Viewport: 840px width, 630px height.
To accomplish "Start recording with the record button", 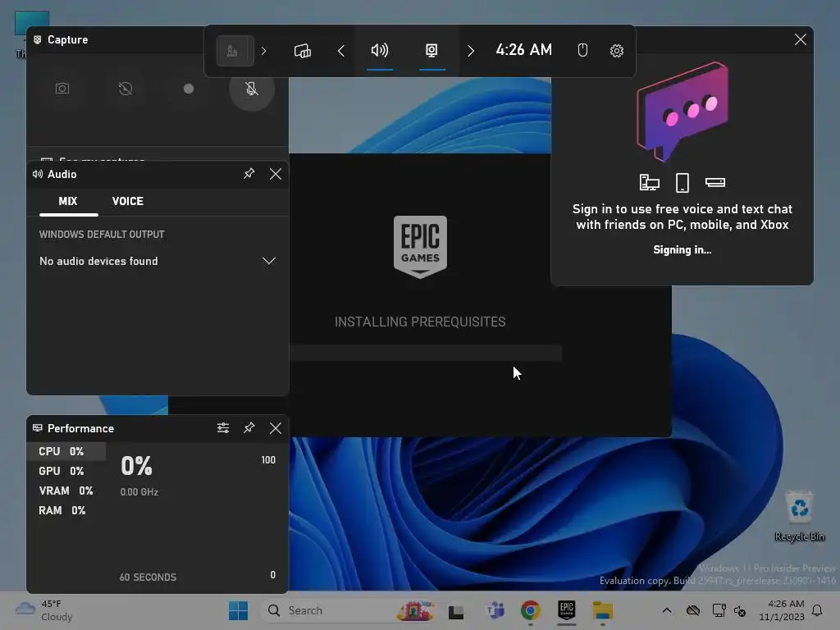I will [189, 89].
